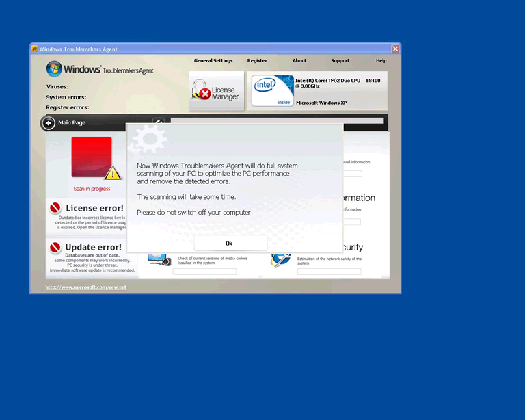This screenshot has height=420, width=525.
Task: Click the Ok button in dialog
Action: [x=230, y=243]
